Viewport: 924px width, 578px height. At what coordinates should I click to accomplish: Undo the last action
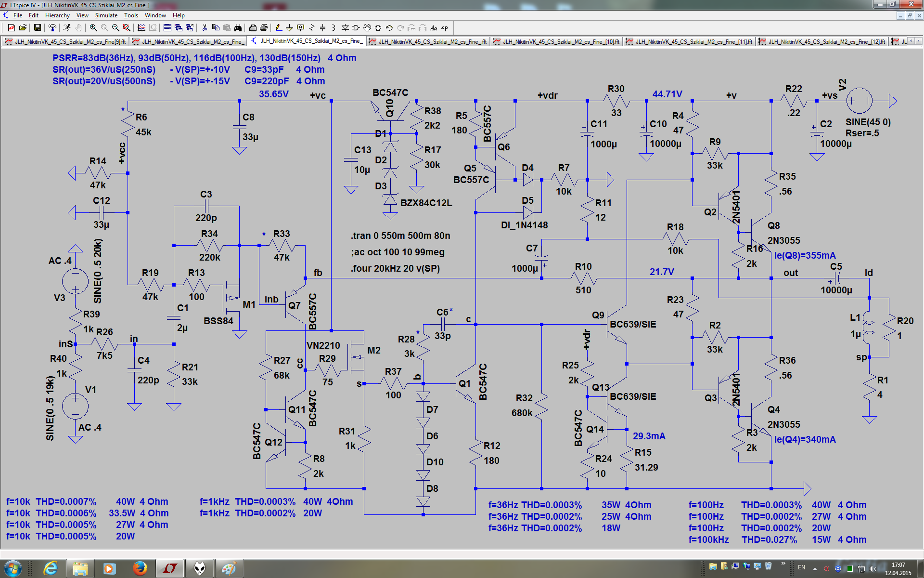click(389, 28)
